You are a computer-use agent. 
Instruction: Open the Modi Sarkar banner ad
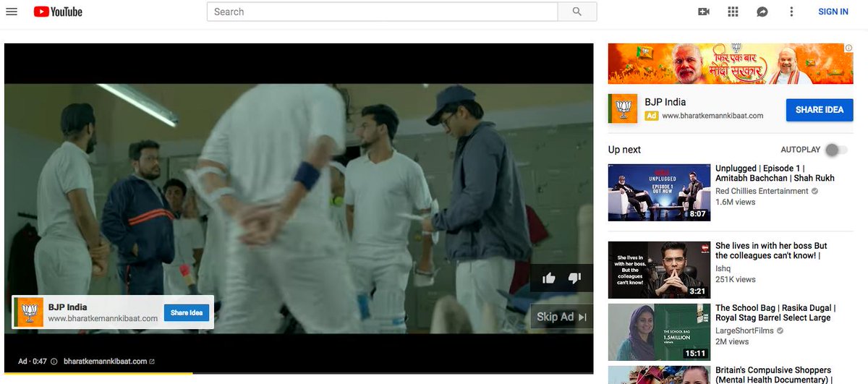[x=731, y=64]
